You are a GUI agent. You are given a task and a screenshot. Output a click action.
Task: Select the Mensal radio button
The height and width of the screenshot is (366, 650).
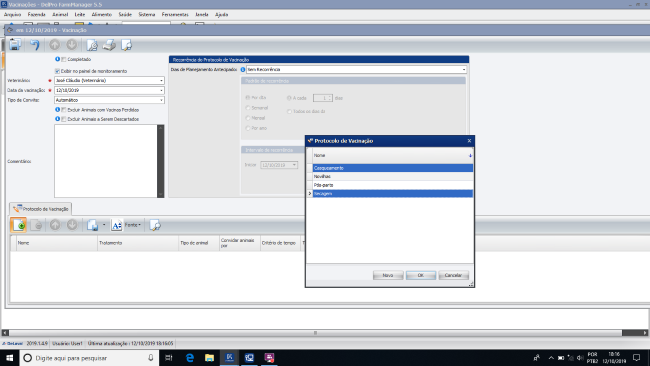click(x=248, y=118)
